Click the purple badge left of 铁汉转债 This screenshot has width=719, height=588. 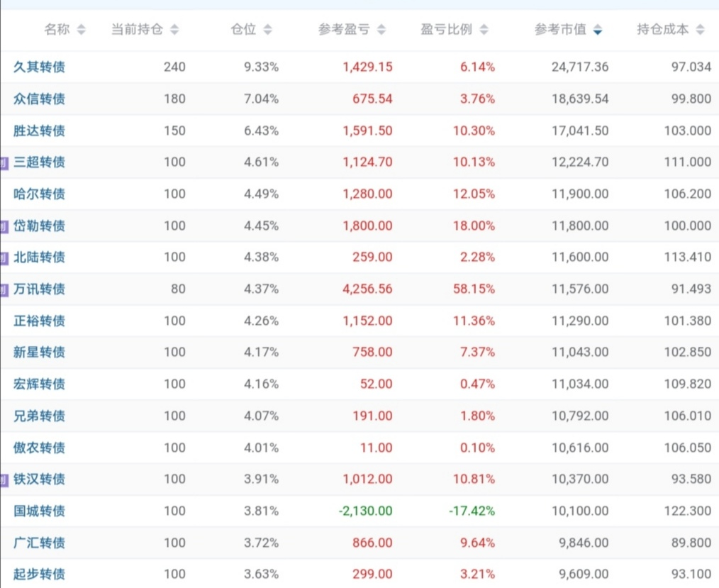[x=4, y=480]
